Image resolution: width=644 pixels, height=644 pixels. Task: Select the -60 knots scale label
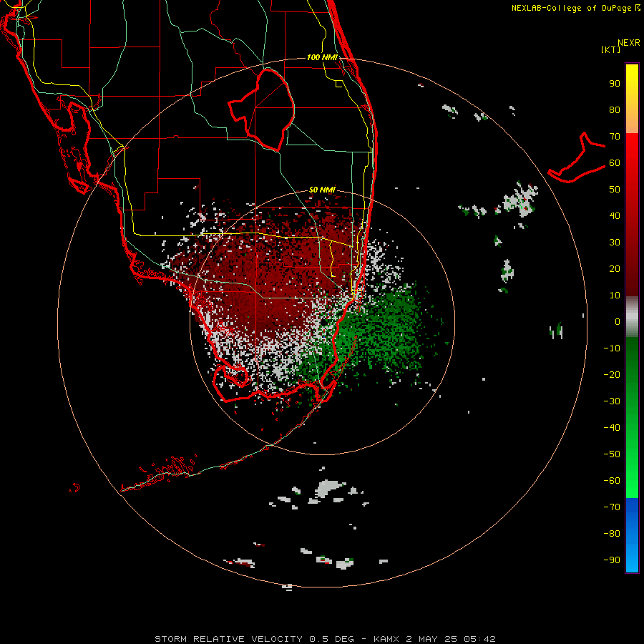point(612,481)
